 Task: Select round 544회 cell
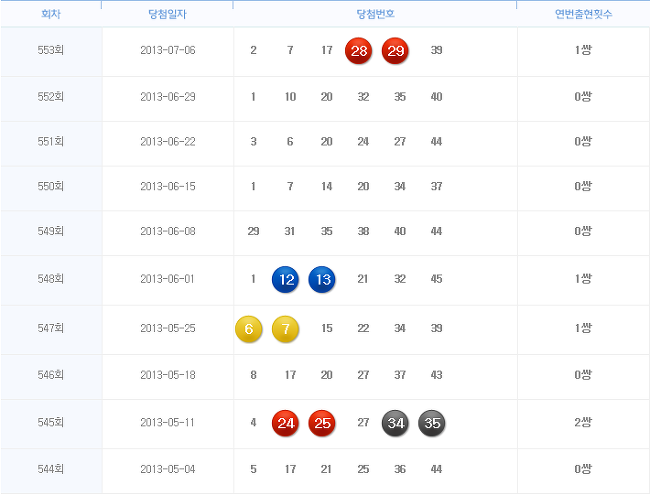[51, 469]
